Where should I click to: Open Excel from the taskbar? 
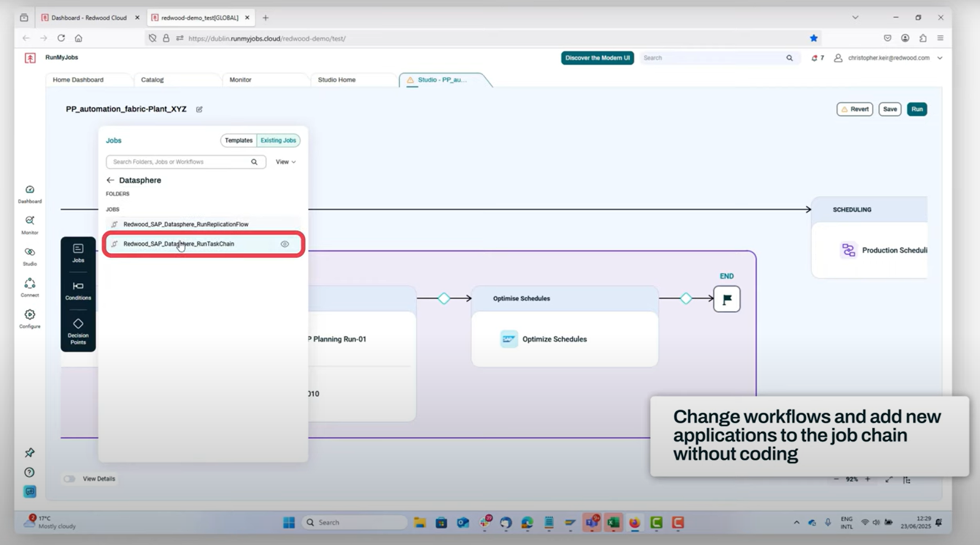(613, 522)
